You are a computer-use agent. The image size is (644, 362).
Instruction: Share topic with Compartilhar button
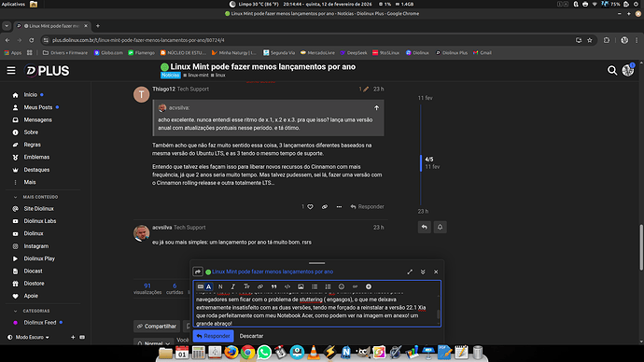pyautogui.click(x=157, y=327)
